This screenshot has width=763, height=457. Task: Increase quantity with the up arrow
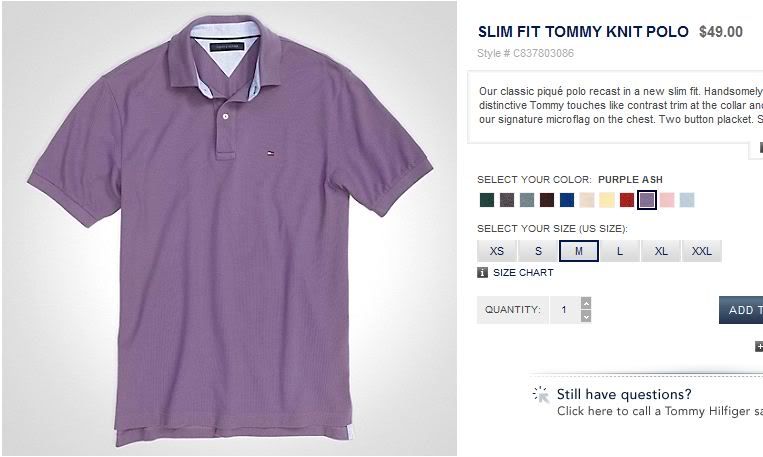586,303
